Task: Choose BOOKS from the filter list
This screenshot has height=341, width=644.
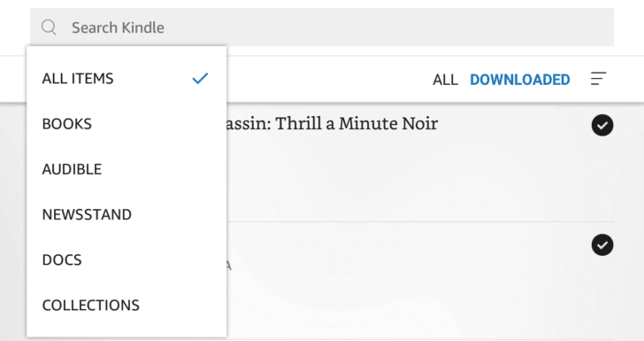Action: pyautogui.click(x=126, y=124)
